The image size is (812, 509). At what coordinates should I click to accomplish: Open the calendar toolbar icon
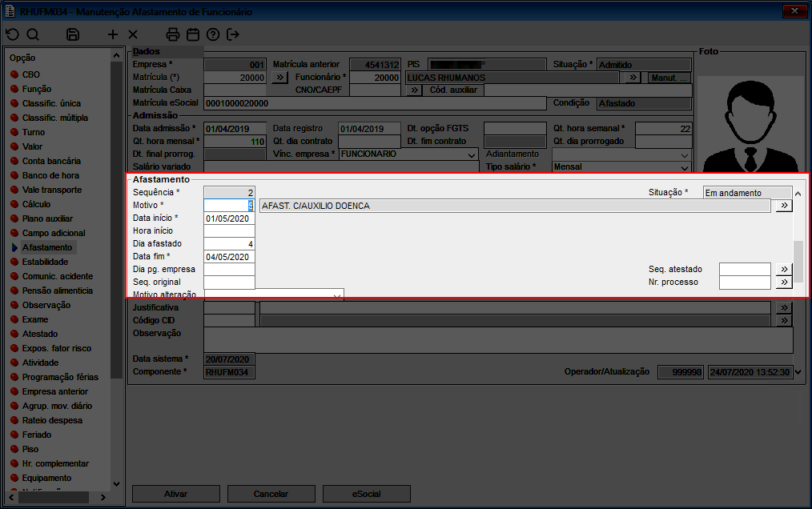coord(193,34)
